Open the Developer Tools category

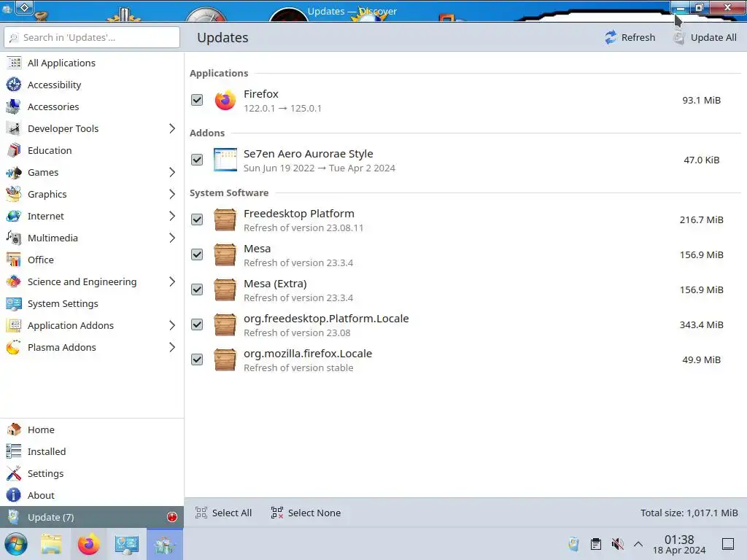coord(91,128)
